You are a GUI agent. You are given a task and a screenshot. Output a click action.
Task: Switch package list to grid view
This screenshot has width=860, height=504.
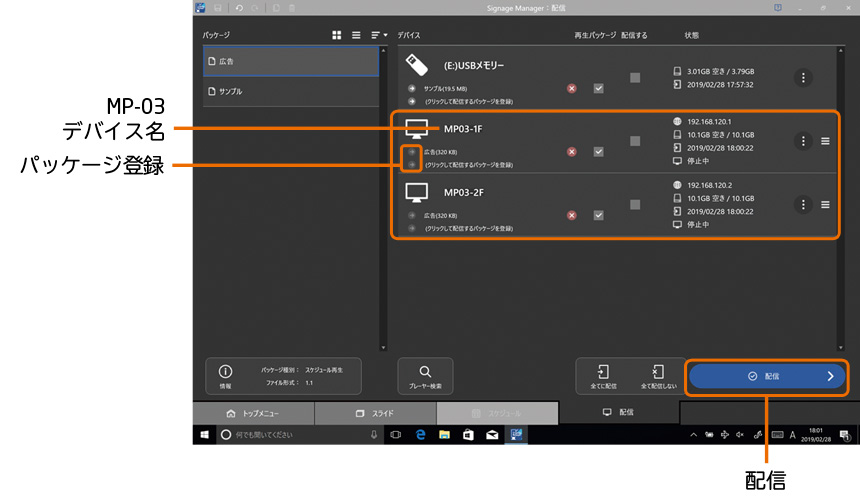tap(337, 35)
